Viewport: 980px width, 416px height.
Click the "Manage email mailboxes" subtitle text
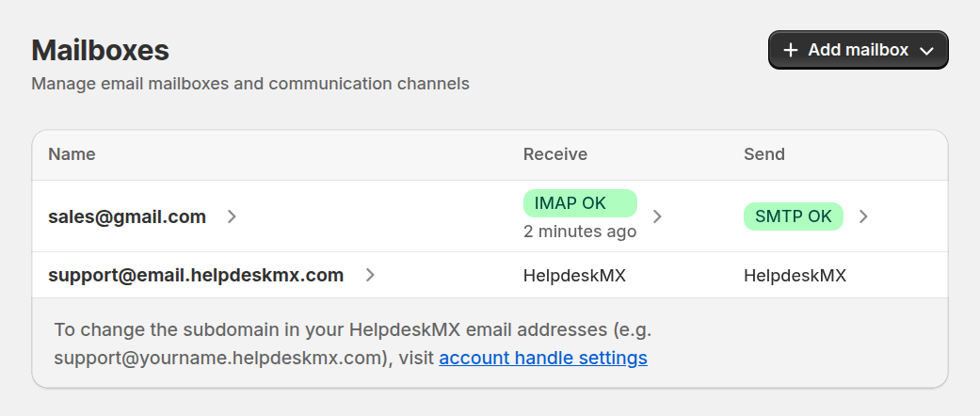[249, 84]
